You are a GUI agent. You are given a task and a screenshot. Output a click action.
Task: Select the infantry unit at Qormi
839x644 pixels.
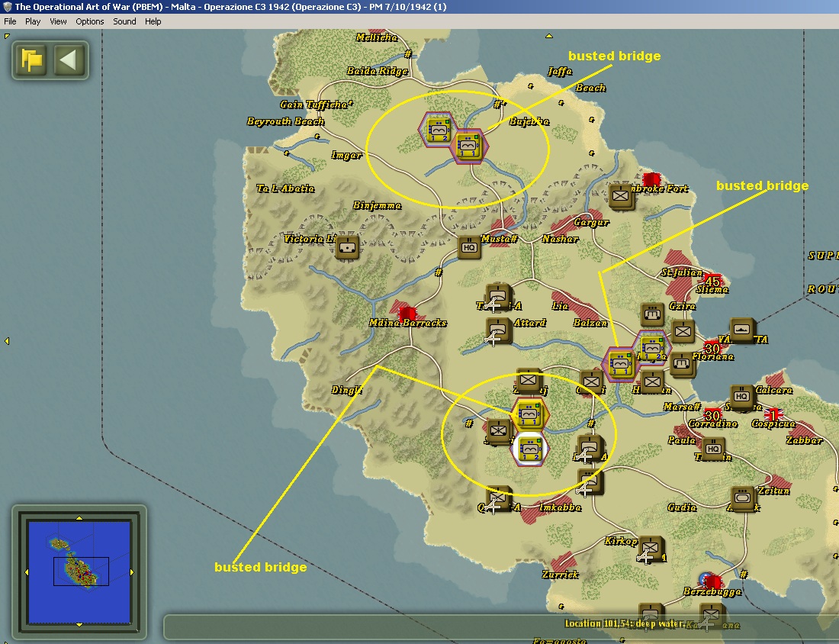pyautogui.click(x=591, y=382)
